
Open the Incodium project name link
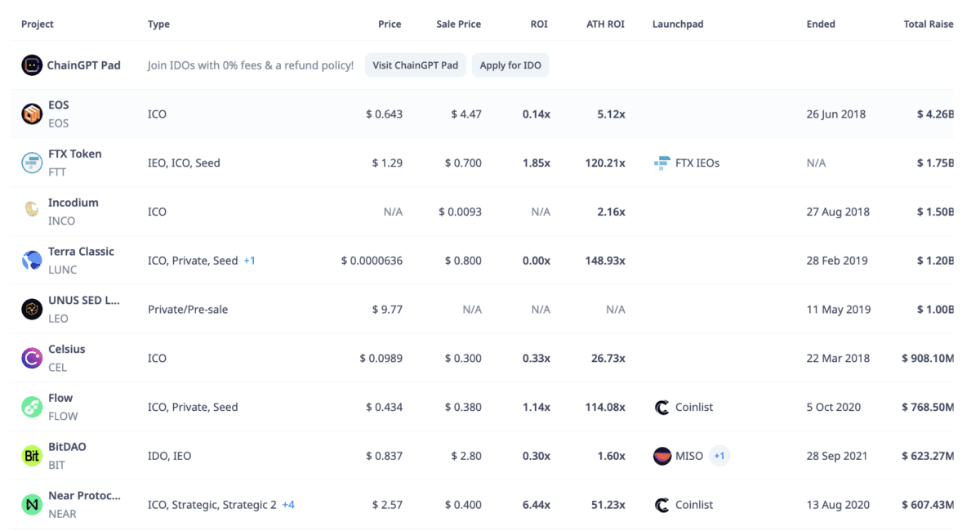[73, 203]
